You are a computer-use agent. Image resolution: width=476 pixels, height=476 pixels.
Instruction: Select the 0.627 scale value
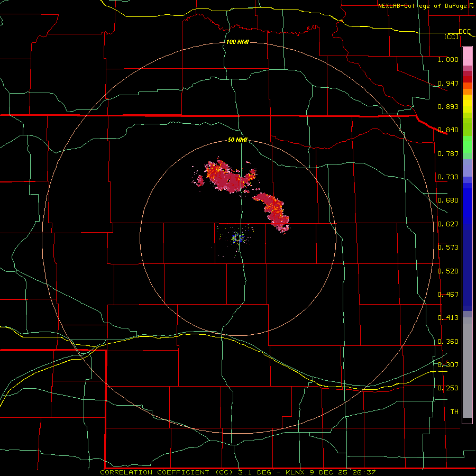[x=448, y=224]
